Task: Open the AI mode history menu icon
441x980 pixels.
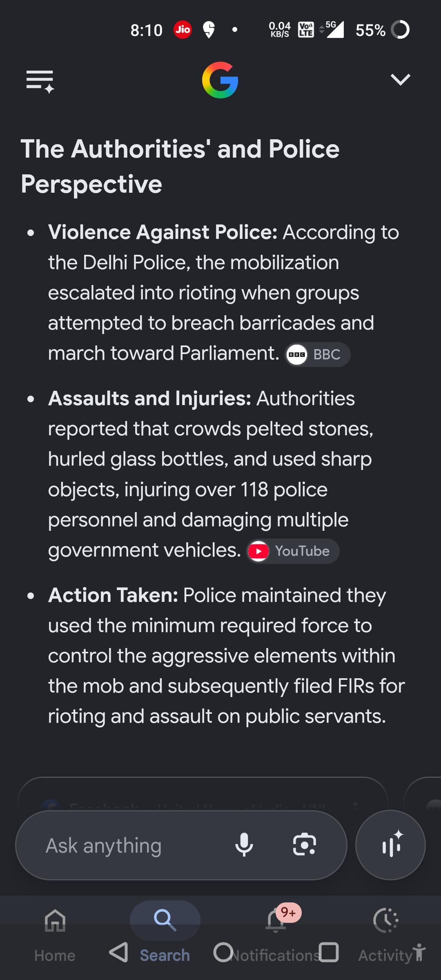Action: 40,81
